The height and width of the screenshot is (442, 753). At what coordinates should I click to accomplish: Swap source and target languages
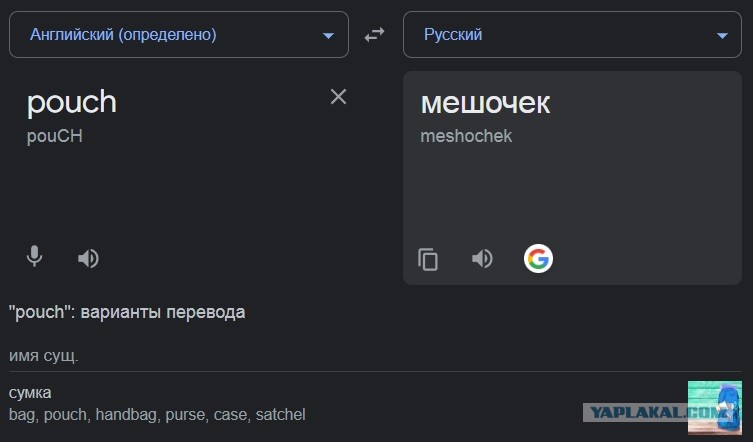pos(374,35)
